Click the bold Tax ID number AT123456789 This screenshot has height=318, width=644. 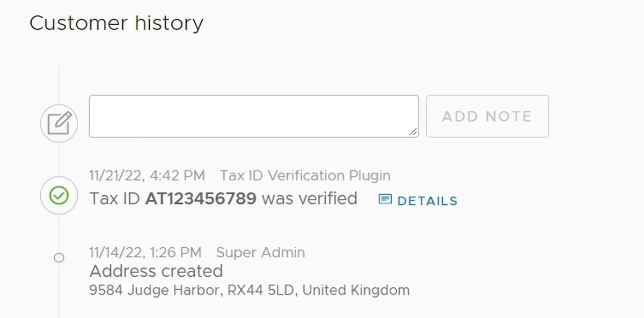tap(201, 198)
